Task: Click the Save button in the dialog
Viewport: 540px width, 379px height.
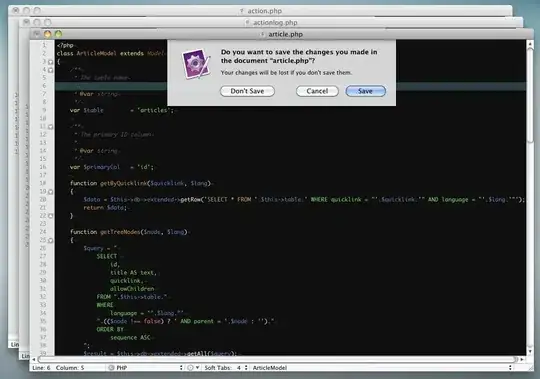Action: coord(365,91)
